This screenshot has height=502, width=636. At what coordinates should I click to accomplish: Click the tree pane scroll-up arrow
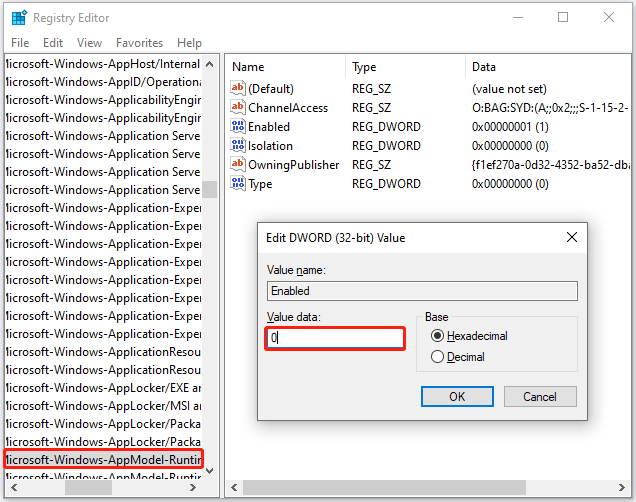coord(210,64)
